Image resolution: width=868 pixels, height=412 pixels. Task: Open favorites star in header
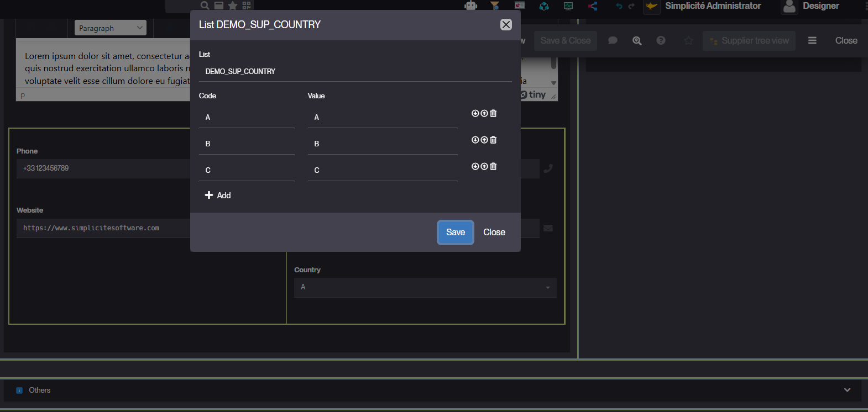pyautogui.click(x=233, y=6)
